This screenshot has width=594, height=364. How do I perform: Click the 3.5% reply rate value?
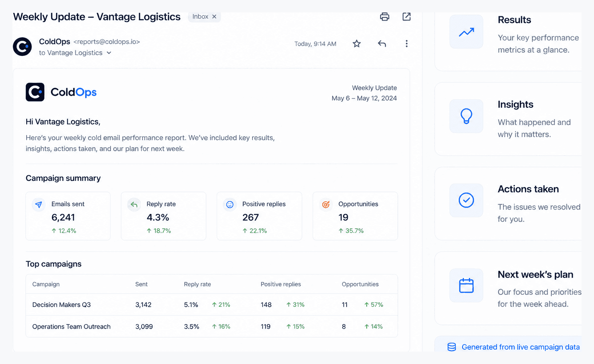point(191,326)
